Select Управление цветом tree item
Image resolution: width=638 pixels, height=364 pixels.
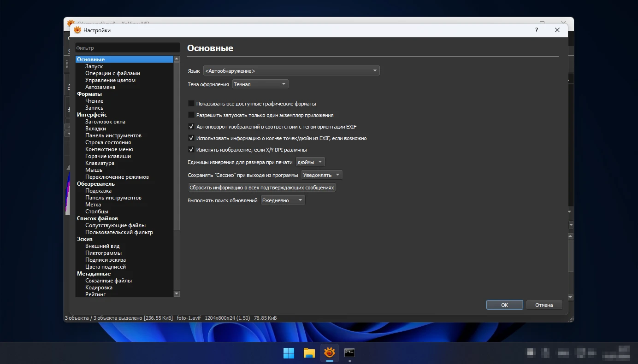point(110,80)
